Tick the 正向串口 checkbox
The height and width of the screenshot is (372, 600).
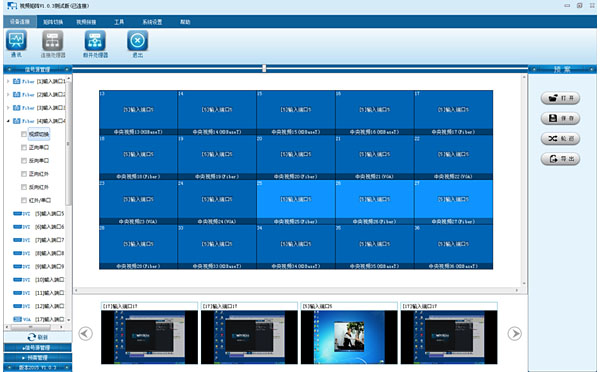tap(24, 147)
